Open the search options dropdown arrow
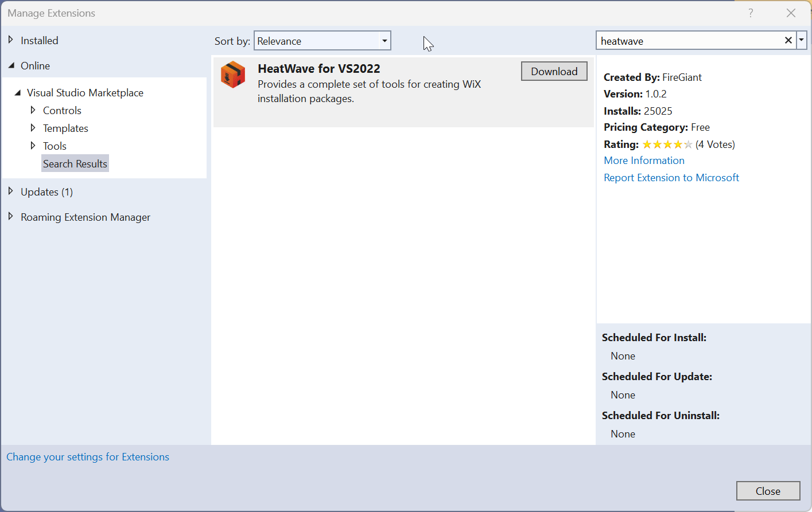Screen dimensions: 812x512 click(802, 40)
